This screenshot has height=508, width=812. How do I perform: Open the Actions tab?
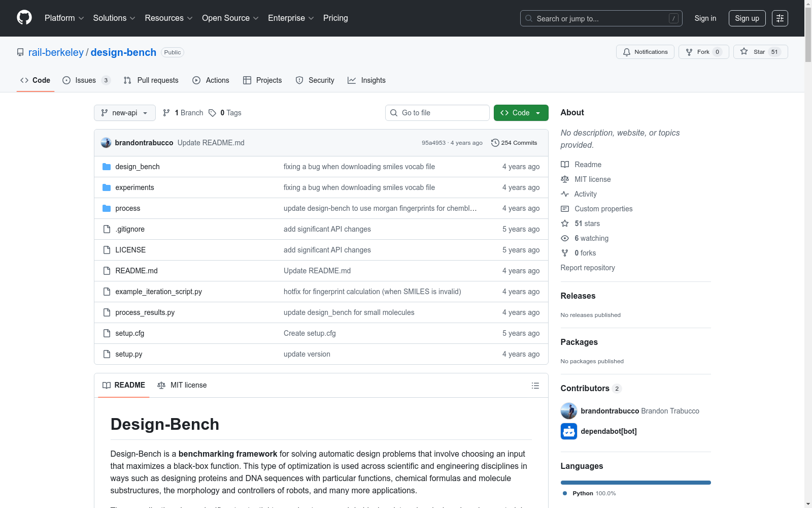(211, 80)
